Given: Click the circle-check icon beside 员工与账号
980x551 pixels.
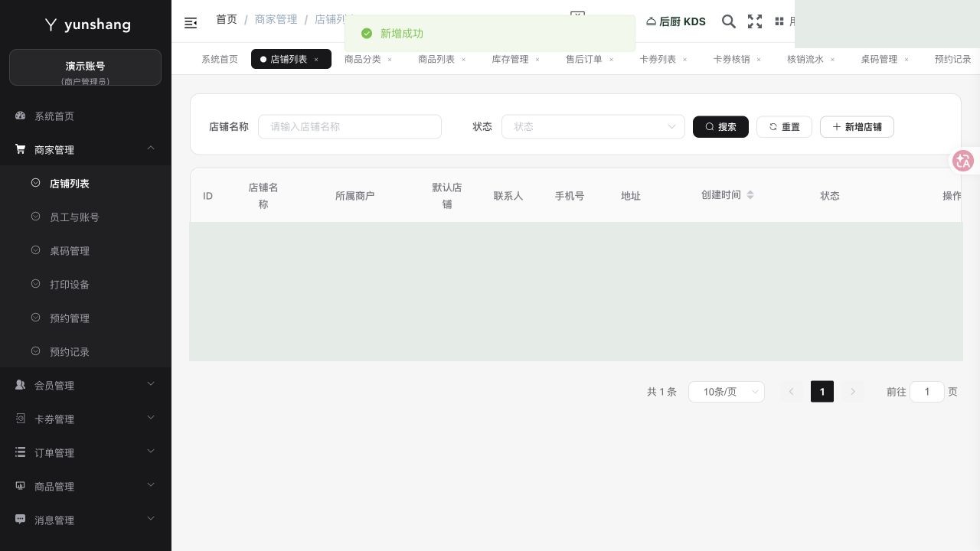Looking at the screenshot, I should (x=35, y=217).
